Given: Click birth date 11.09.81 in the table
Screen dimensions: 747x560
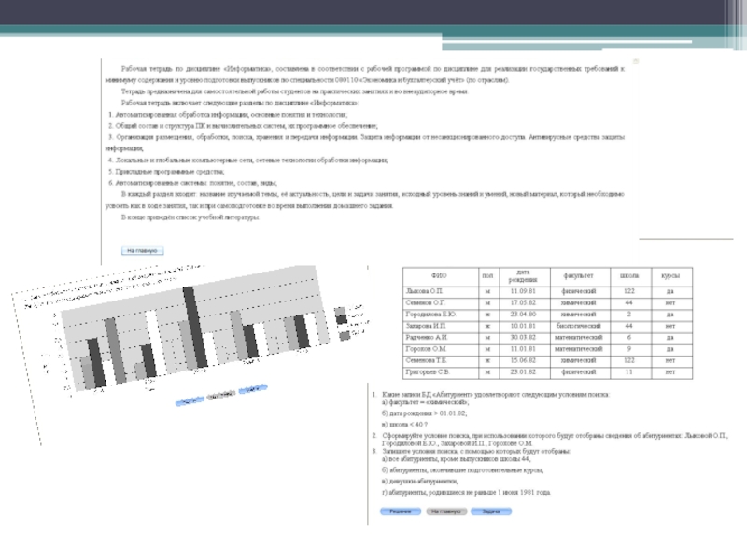Looking at the screenshot, I should [523, 291].
